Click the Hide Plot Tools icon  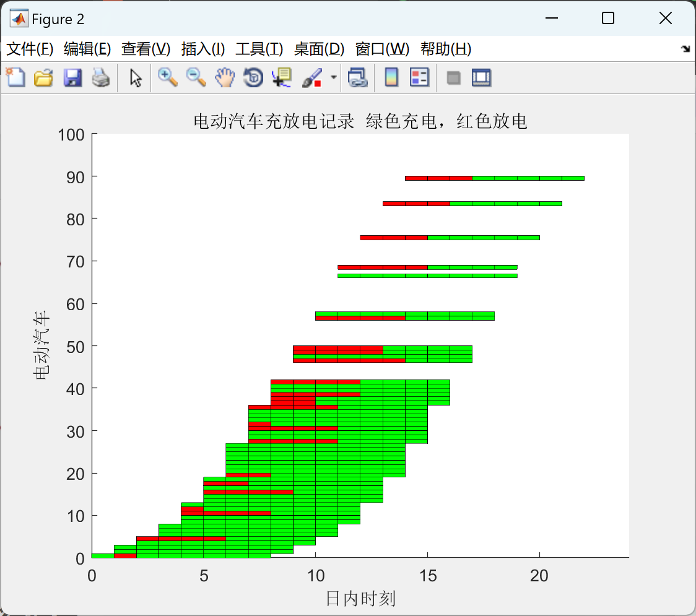(453, 78)
